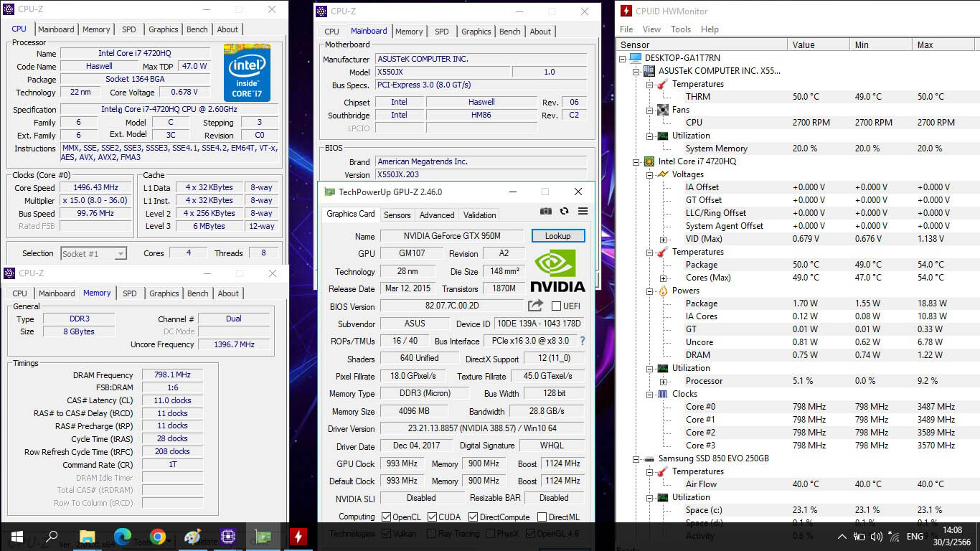Click Intel Core i7 logo in CPU-Z
The width and height of the screenshot is (980, 551).
[x=247, y=72]
